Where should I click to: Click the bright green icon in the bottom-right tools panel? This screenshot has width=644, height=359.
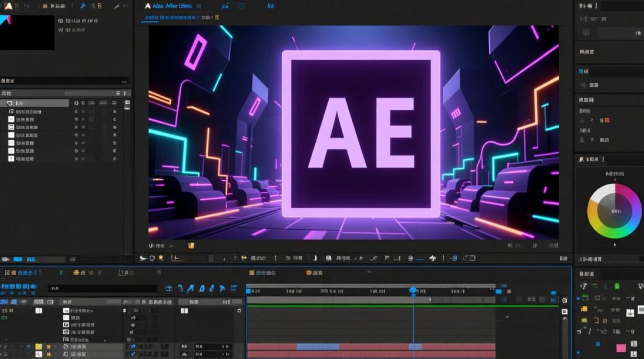click(617, 286)
